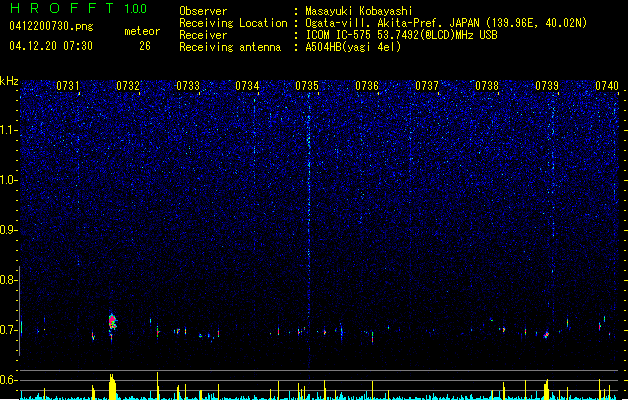This screenshot has height=400, width=629.
Task: Click the magenta meteor echo near 0739
Action: coord(546,335)
